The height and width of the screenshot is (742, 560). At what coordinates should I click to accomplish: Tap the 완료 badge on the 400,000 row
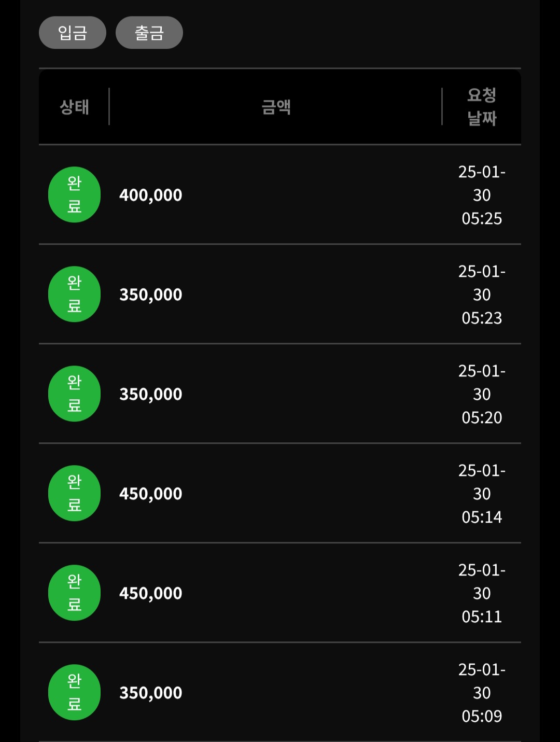click(74, 194)
